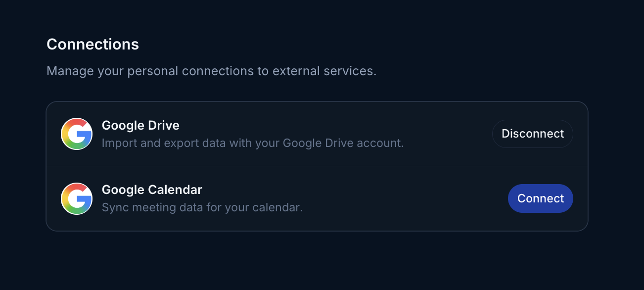Click the 'Manage your personal connections' subtitle text
This screenshot has width=644, height=290.
click(x=212, y=71)
